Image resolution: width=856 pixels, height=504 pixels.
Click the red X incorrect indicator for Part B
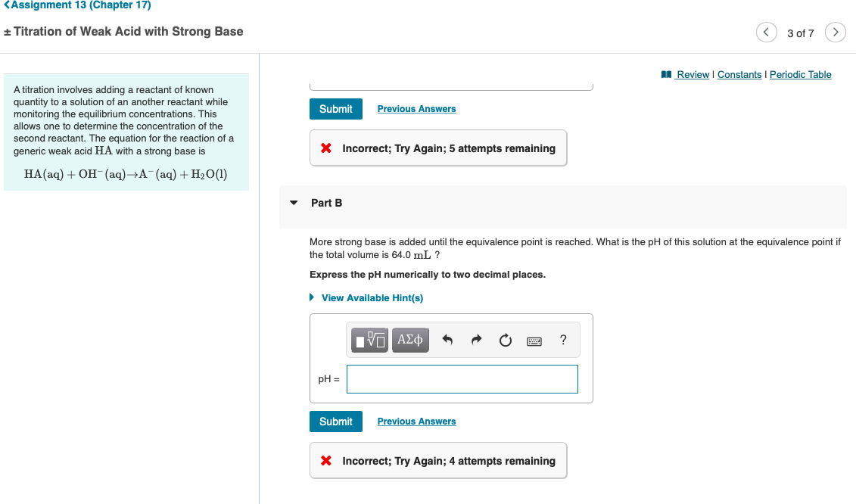(325, 460)
